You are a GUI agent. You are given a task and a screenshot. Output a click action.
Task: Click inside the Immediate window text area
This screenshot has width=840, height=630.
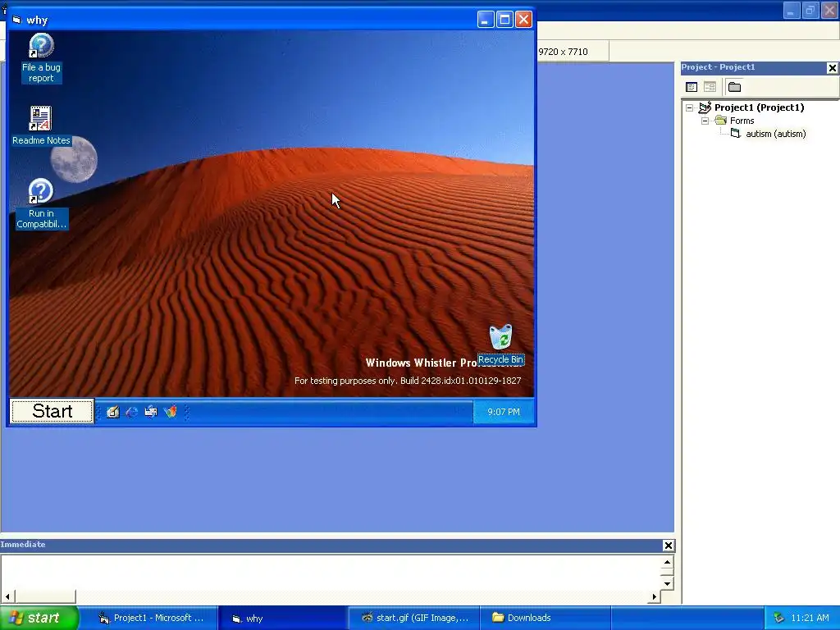(331, 572)
